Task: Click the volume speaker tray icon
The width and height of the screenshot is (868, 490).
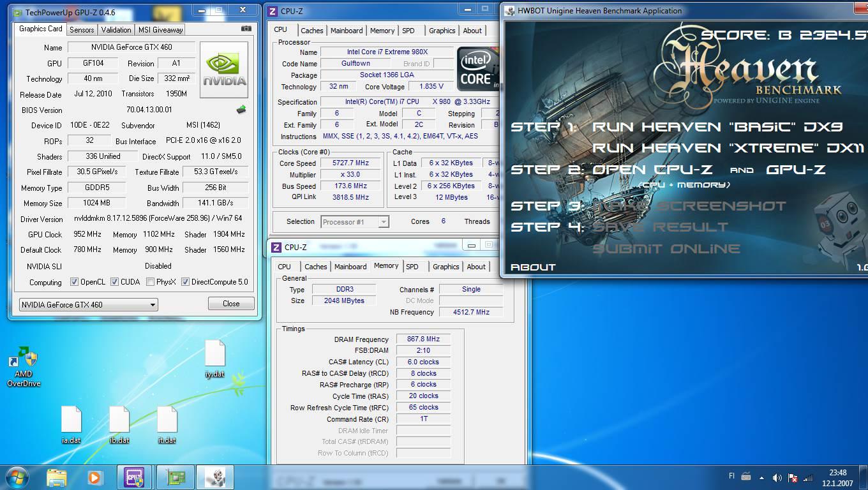Action: coord(777,478)
